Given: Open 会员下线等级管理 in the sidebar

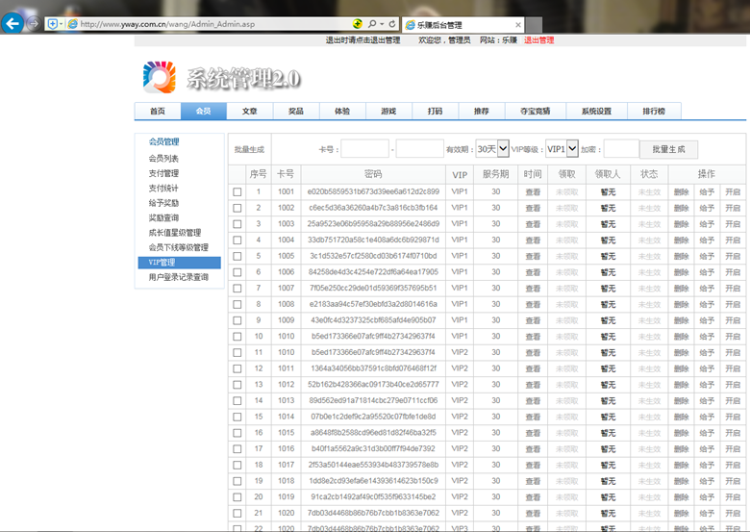Looking at the screenshot, I should pos(178,247).
